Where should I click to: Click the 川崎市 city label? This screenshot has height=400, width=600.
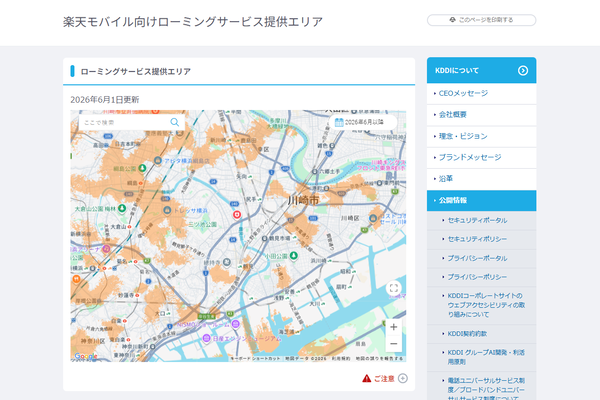(303, 200)
